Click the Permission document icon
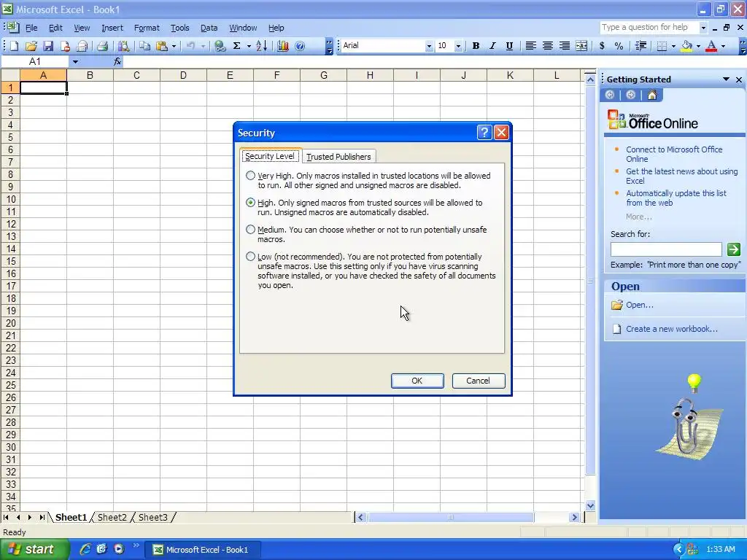This screenshot has width=747, height=560. click(65, 46)
